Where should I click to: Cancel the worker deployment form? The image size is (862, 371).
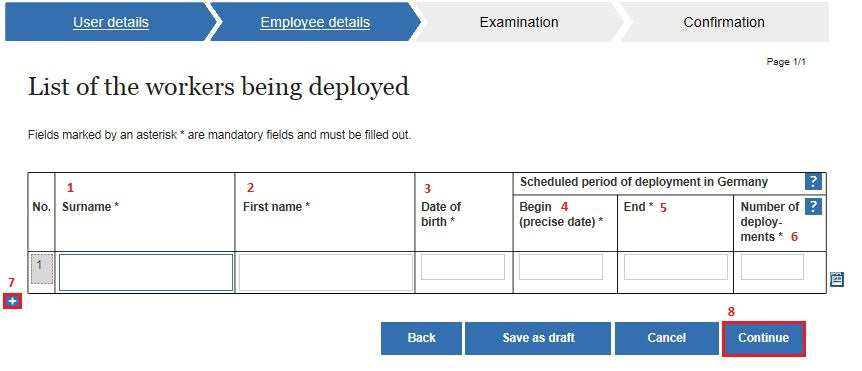(666, 338)
